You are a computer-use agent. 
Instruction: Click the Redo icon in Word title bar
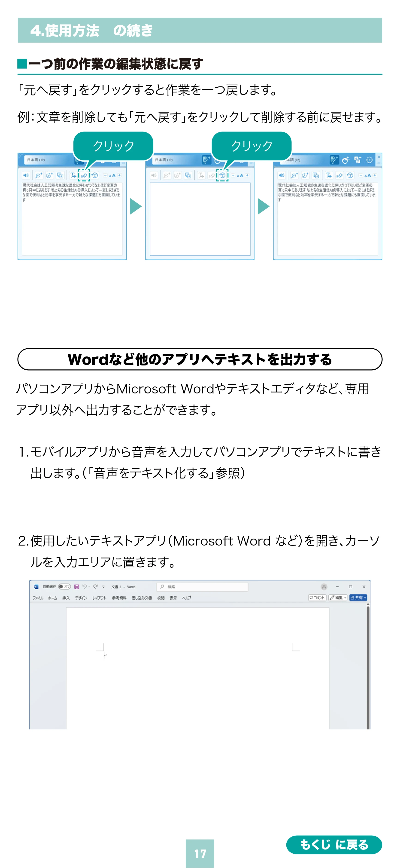[x=95, y=587]
